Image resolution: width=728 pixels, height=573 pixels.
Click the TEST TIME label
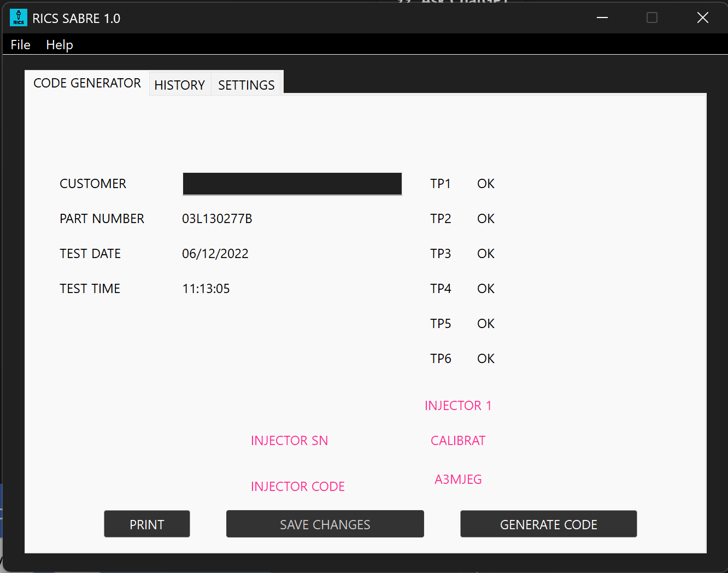pos(90,289)
